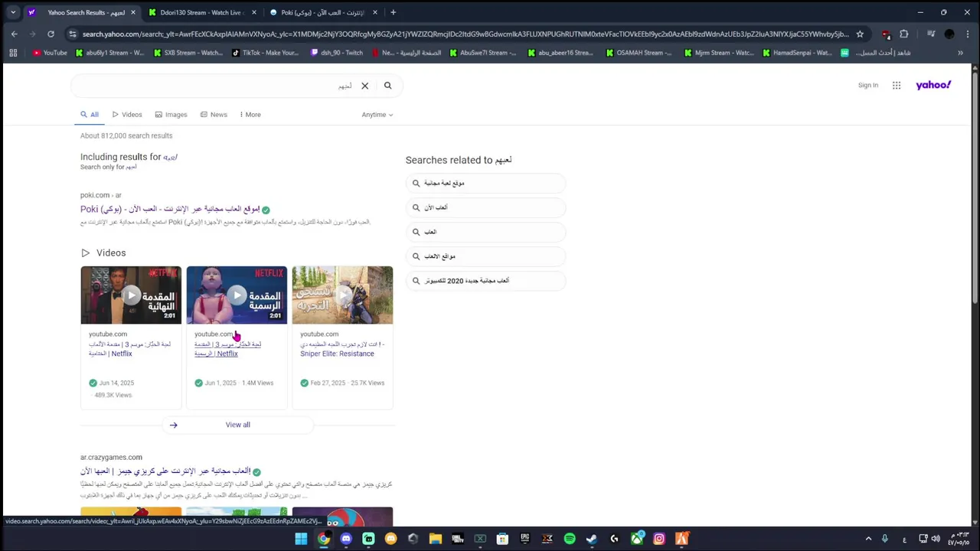
Task: Click the search magnifier icon in Yahoo box
Action: click(387, 86)
